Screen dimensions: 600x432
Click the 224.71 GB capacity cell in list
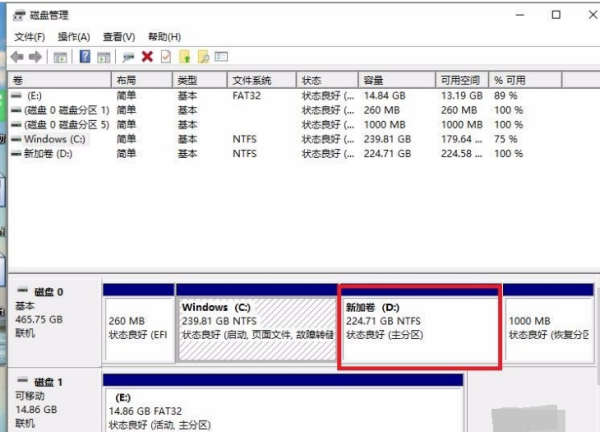pyautogui.click(x=387, y=154)
